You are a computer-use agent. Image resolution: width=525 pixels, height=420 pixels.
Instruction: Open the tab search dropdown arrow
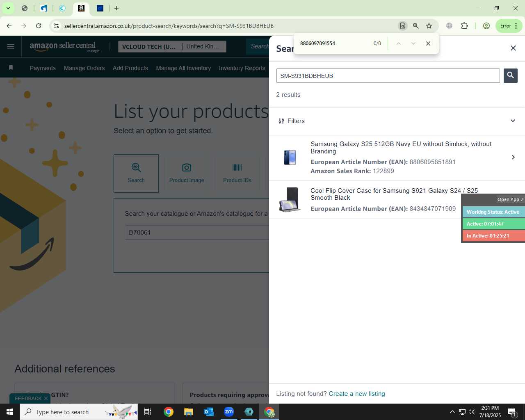tap(8, 8)
